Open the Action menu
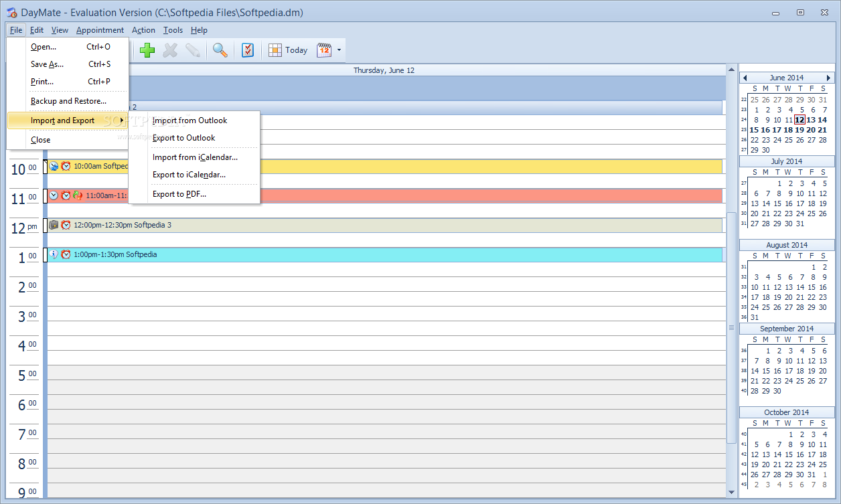The image size is (841, 504). click(143, 30)
